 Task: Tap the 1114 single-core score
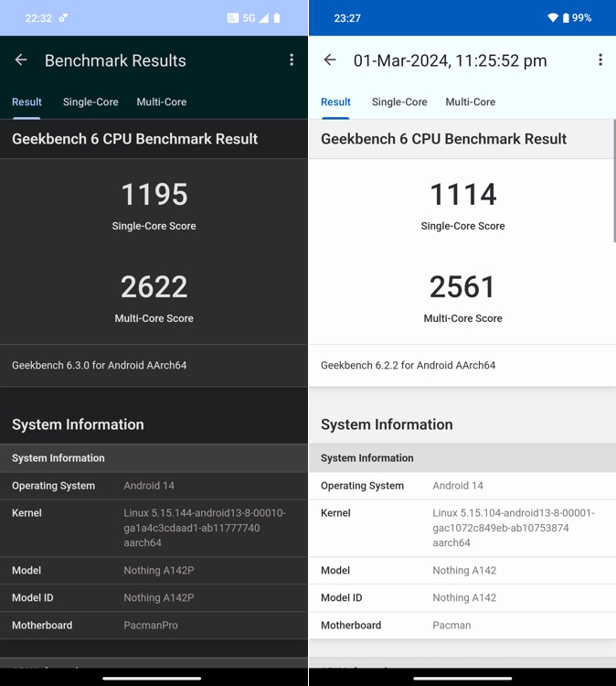(463, 194)
